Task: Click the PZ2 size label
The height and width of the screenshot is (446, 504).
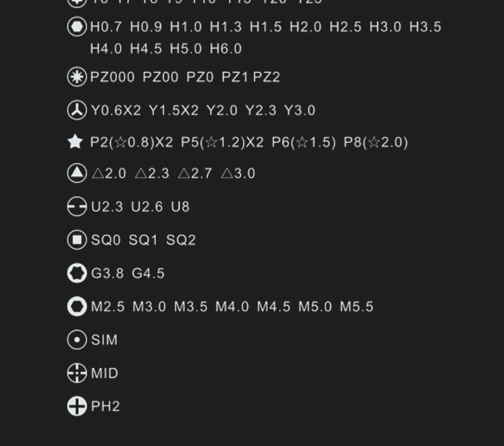Action: click(x=266, y=77)
